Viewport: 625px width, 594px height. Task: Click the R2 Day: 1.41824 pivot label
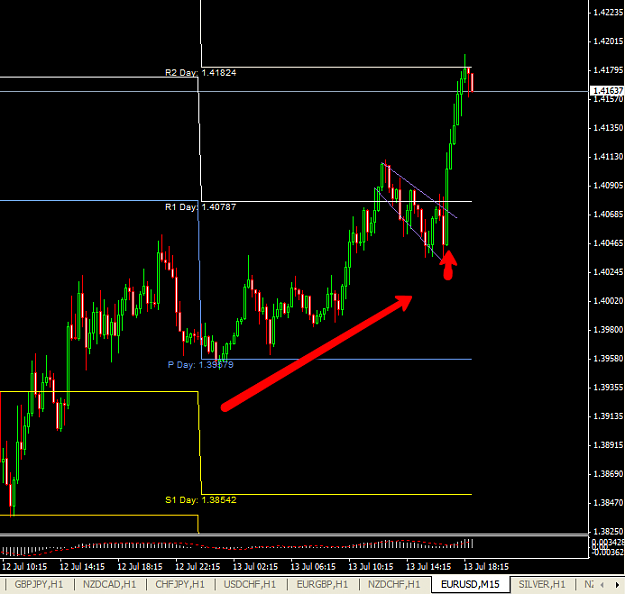200,73
